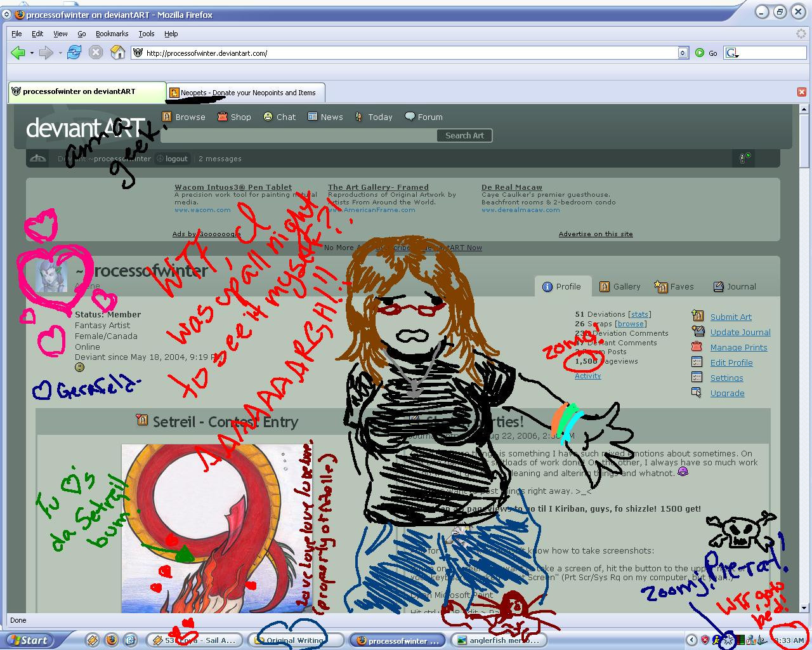The width and height of the screenshot is (812, 650).
Task: Click the Firefox quick launch icon
Action: click(x=111, y=640)
